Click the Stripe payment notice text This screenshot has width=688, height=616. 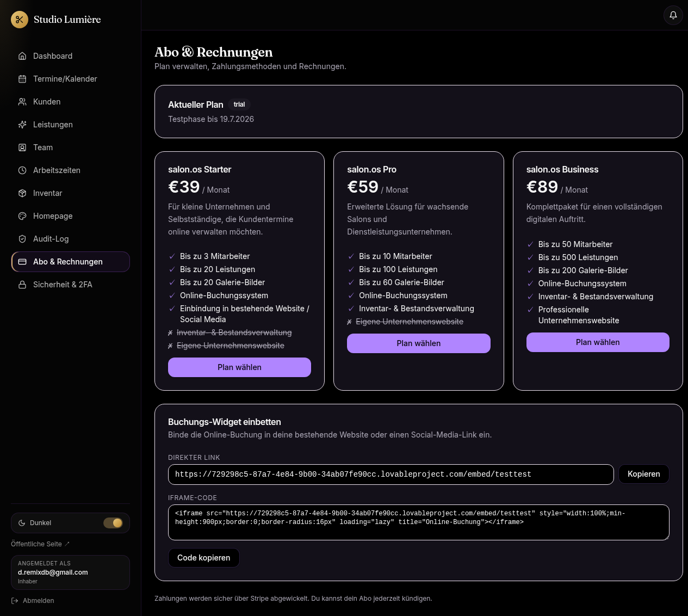[x=293, y=599]
